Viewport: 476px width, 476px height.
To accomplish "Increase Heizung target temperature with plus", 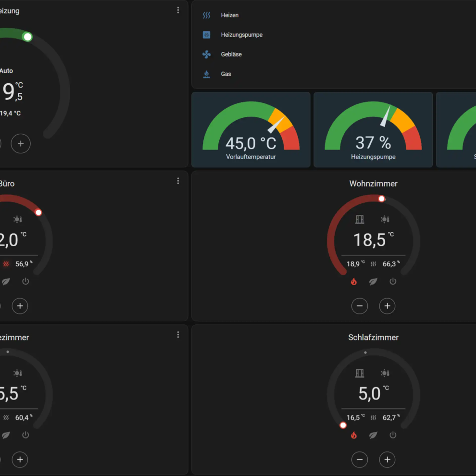I will coord(21,144).
